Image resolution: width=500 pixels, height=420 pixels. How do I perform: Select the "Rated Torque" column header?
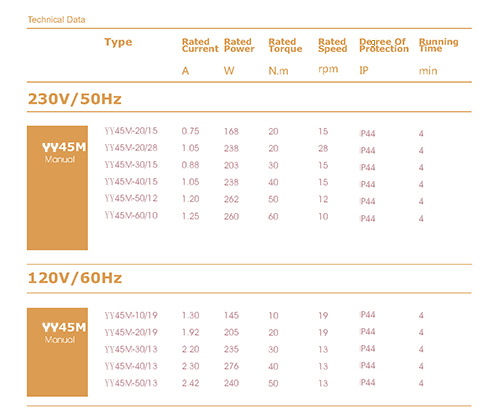285,45
